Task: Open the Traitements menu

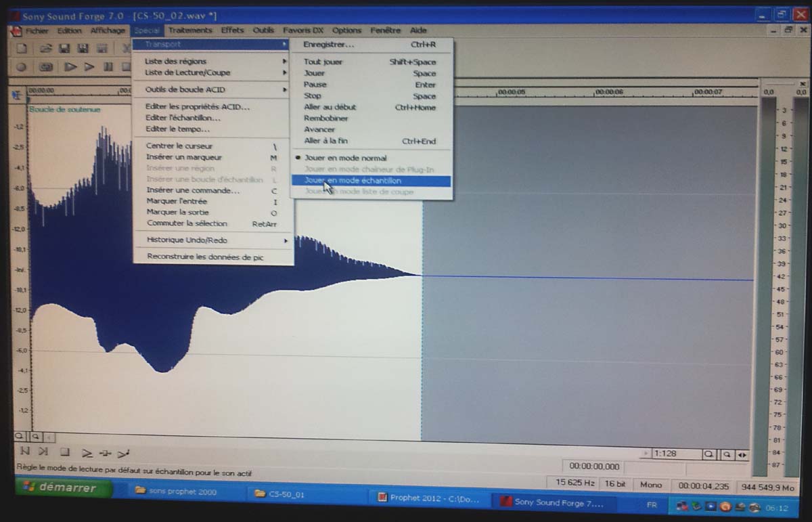Action: 190,30
